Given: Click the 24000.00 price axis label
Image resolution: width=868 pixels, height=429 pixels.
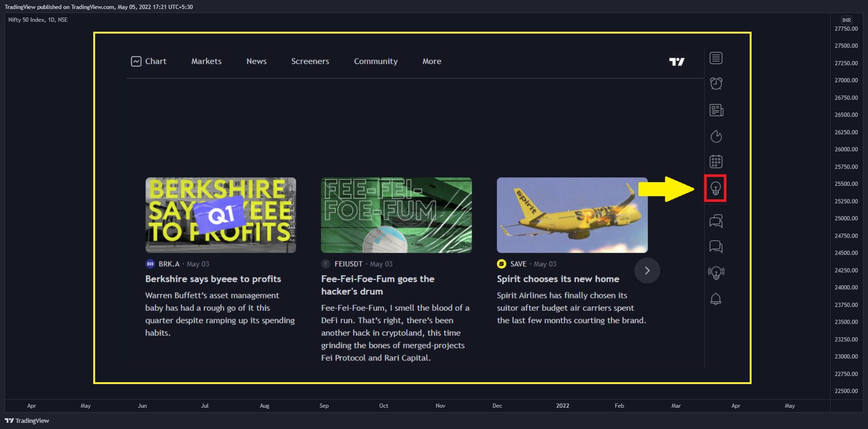Looking at the screenshot, I should 846,288.
